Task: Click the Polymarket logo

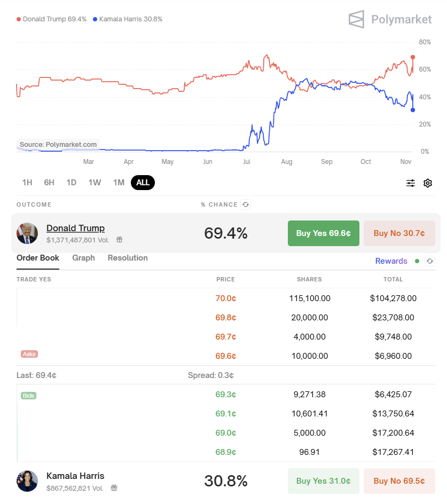Action: tap(390, 19)
